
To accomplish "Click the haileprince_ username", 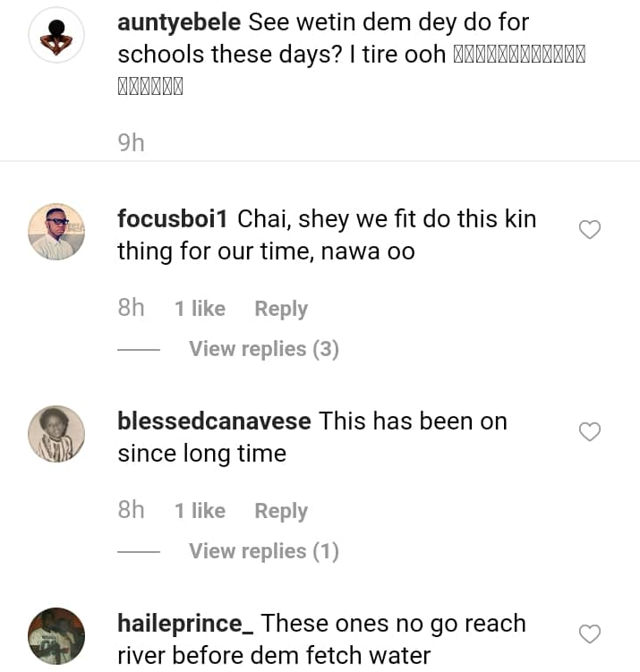I will click(x=185, y=623).
